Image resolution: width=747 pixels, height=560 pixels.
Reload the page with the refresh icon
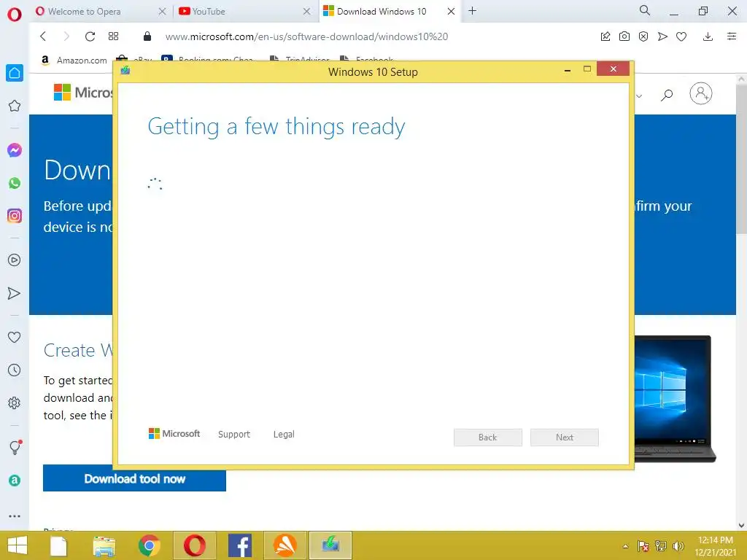tap(90, 36)
